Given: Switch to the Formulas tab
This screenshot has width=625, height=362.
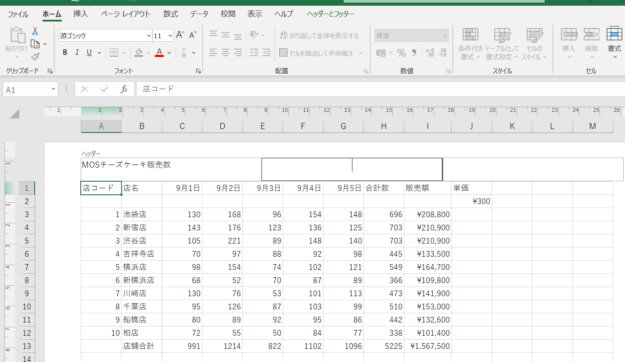Looking at the screenshot, I should 171,14.
